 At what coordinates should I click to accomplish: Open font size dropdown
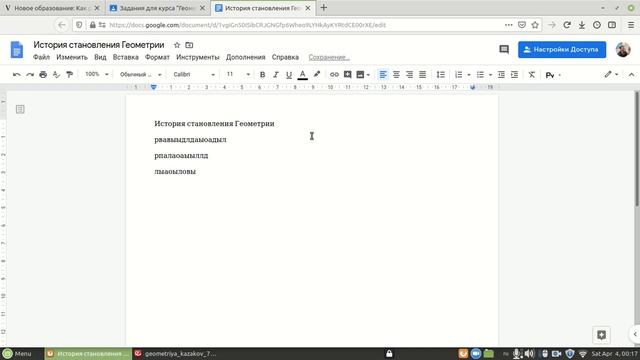point(238,74)
